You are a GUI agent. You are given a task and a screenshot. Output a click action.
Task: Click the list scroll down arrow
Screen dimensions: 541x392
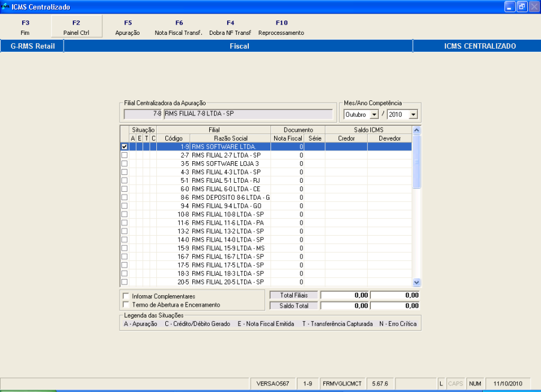click(x=417, y=282)
